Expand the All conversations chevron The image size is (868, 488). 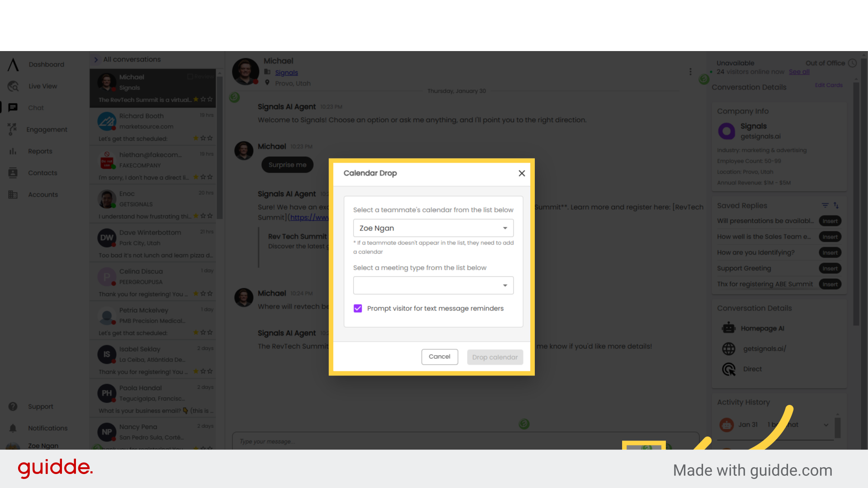(96, 60)
